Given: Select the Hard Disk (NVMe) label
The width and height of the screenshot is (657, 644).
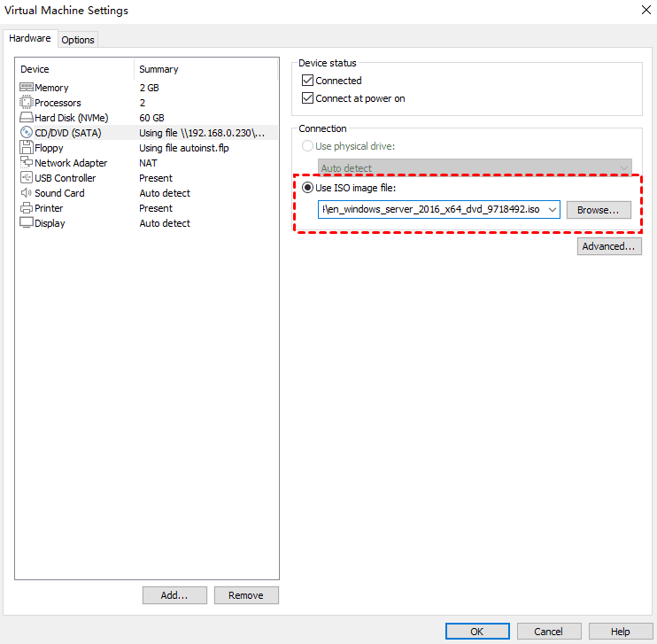Looking at the screenshot, I should pyautogui.click(x=71, y=118).
